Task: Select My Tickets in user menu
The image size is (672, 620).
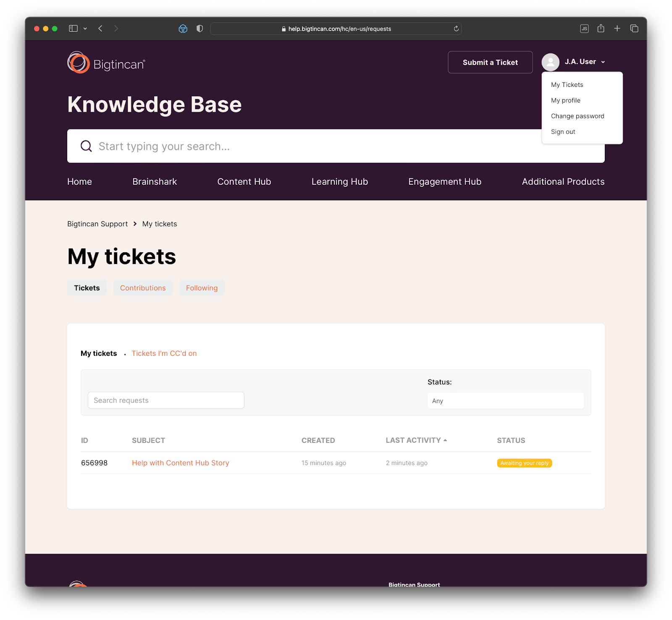Action: (567, 85)
